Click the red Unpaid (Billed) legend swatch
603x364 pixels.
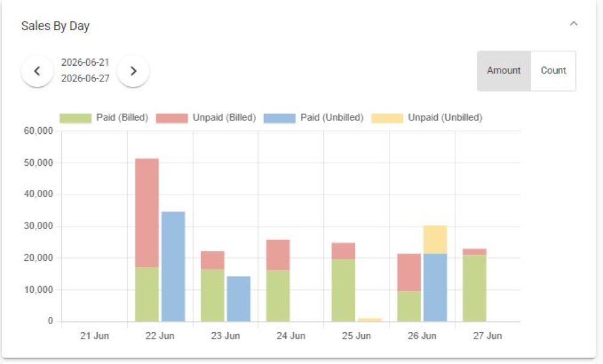tap(172, 118)
